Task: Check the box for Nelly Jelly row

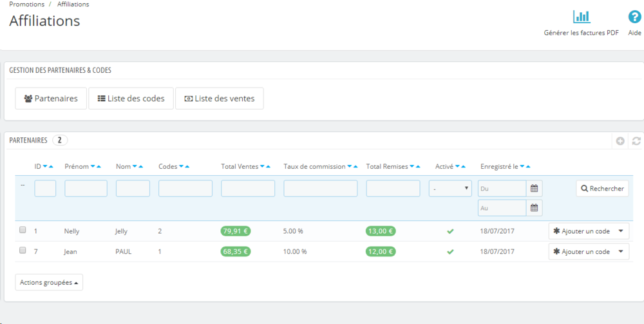Action: coord(23,230)
